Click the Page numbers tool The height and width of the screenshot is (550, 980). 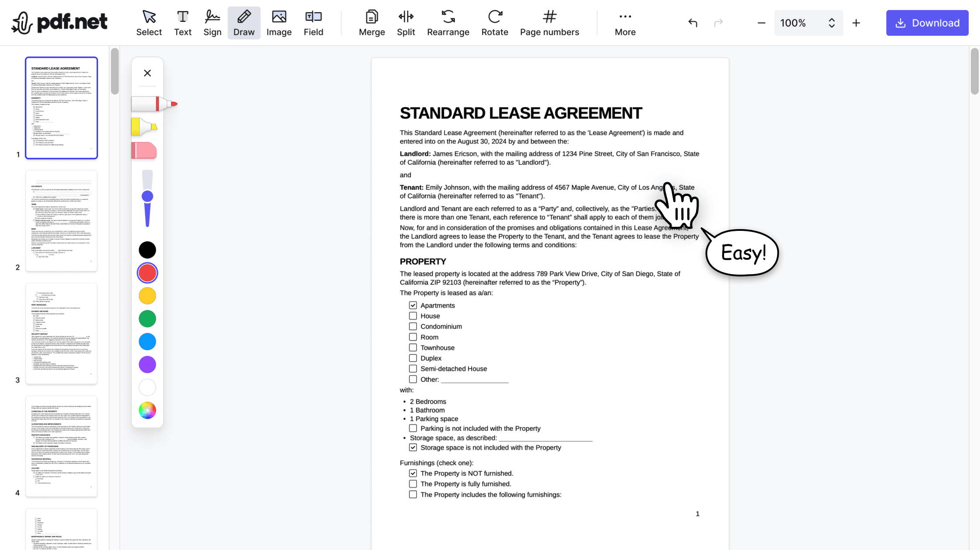point(549,23)
